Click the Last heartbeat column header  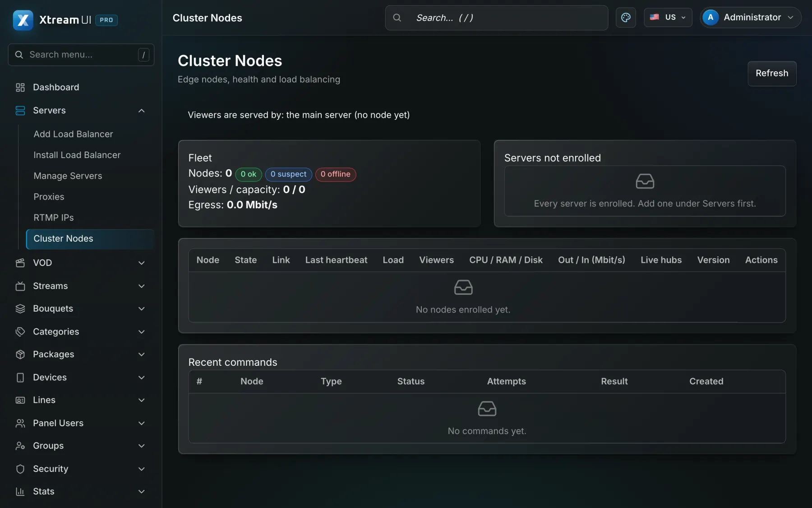(x=336, y=260)
